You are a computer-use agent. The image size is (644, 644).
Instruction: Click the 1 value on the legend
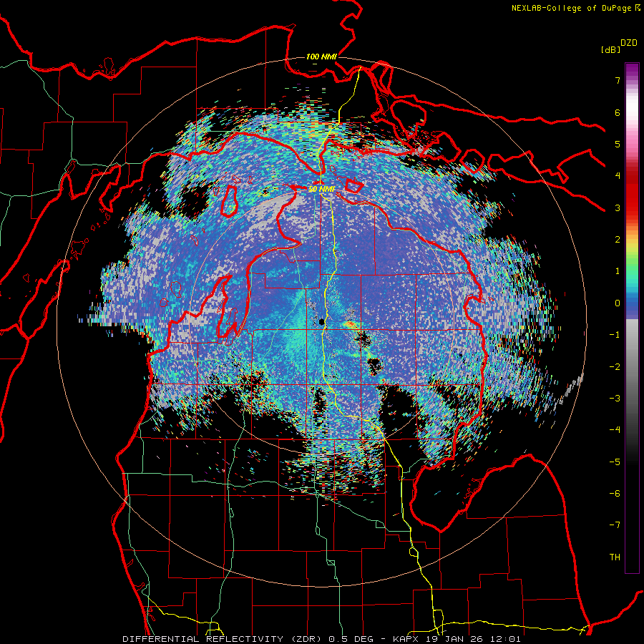[x=618, y=271]
